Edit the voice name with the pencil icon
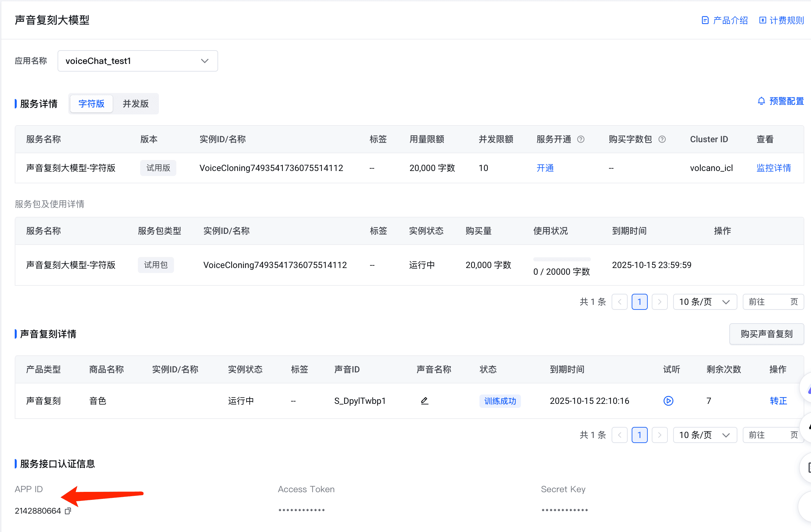The image size is (811, 532). [424, 401]
